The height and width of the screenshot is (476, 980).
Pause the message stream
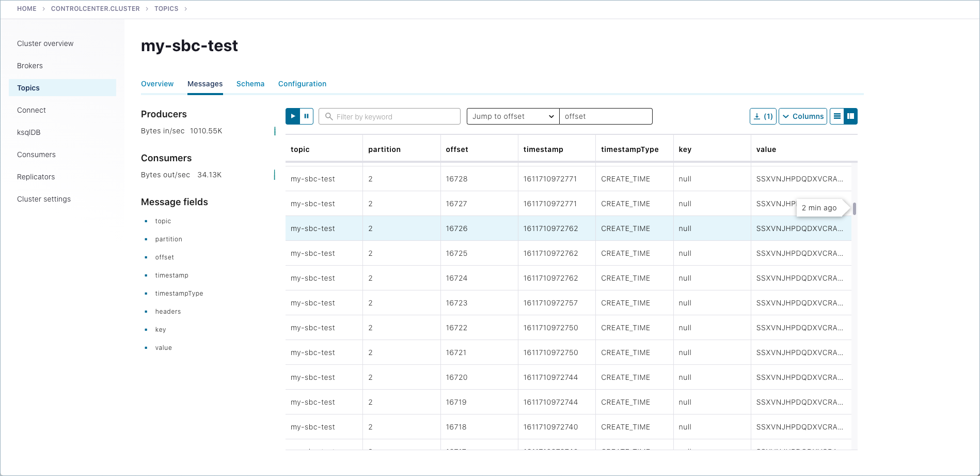[306, 116]
